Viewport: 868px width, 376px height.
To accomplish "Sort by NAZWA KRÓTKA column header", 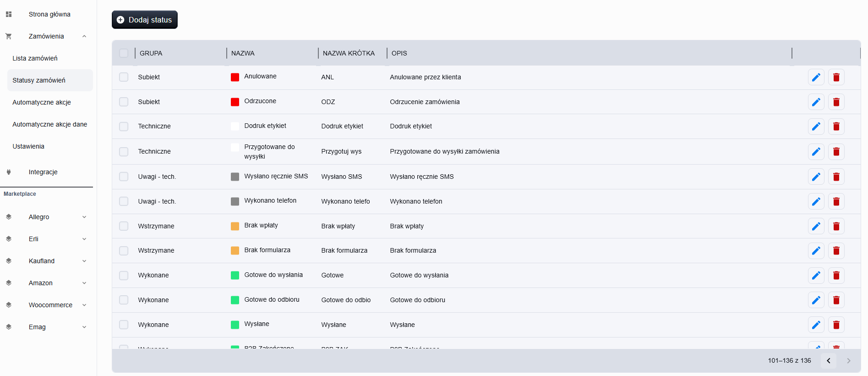I will click(x=349, y=53).
